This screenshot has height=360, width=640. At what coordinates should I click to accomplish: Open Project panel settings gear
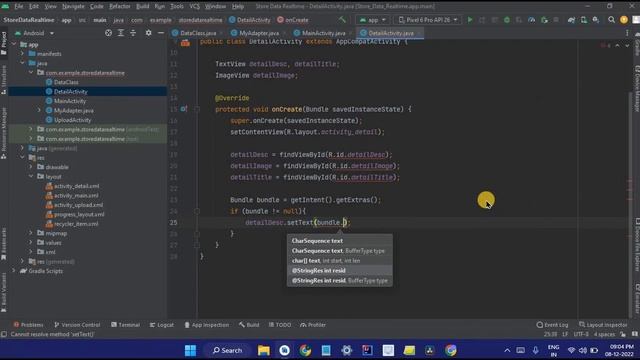click(x=149, y=33)
